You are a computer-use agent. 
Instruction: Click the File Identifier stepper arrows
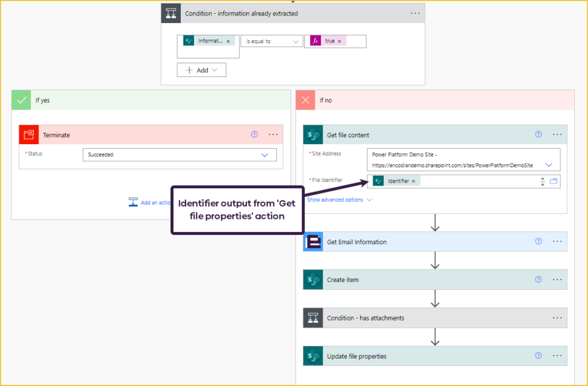tap(543, 182)
